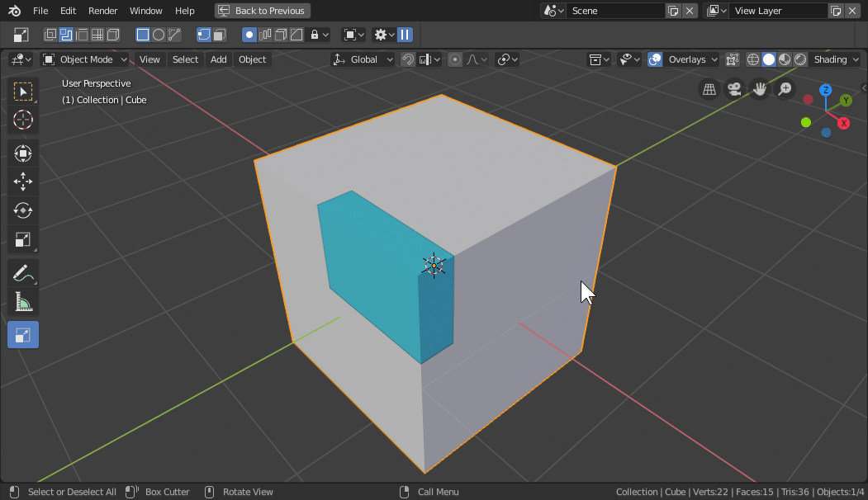Open the Shading options dropdown
Image resolution: width=868 pixels, height=500 pixels.
pyautogui.click(x=836, y=59)
